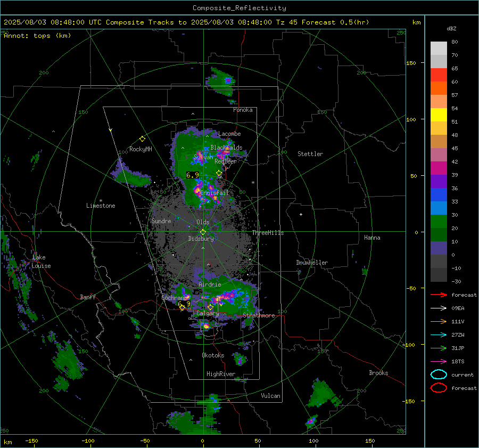Click the Okotoks town label
The image size is (479, 448).
click(x=213, y=355)
